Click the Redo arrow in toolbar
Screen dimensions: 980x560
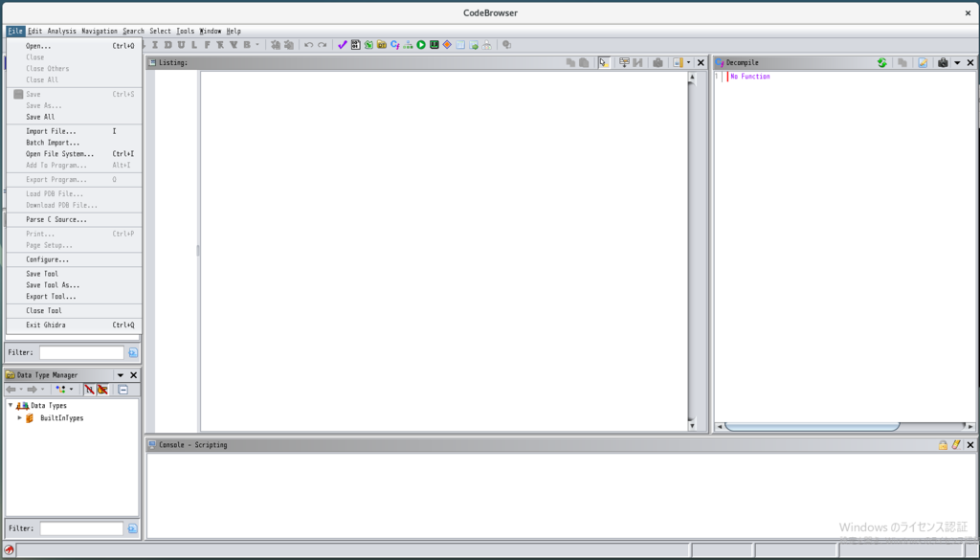click(x=322, y=45)
